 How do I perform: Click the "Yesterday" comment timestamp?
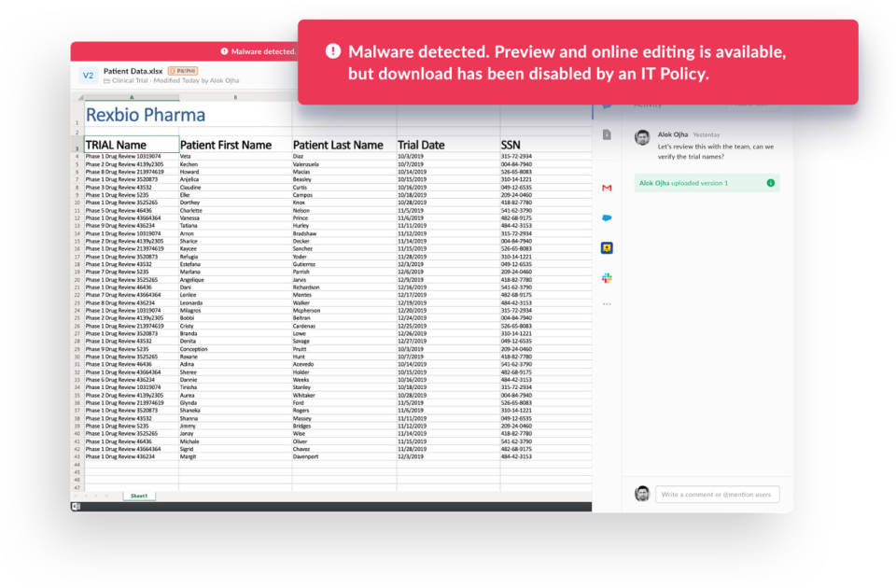pos(707,134)
